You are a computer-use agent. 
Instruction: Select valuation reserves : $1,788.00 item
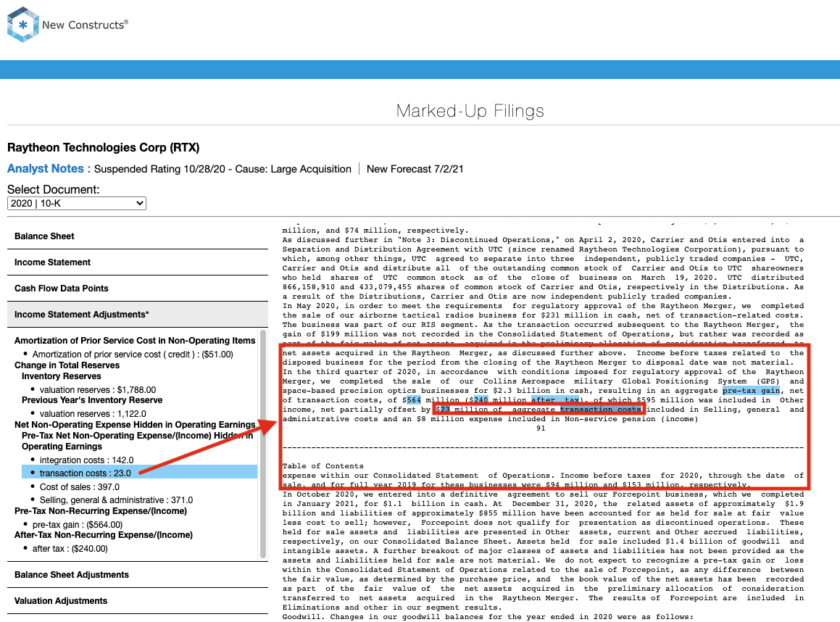click(98, 390)
